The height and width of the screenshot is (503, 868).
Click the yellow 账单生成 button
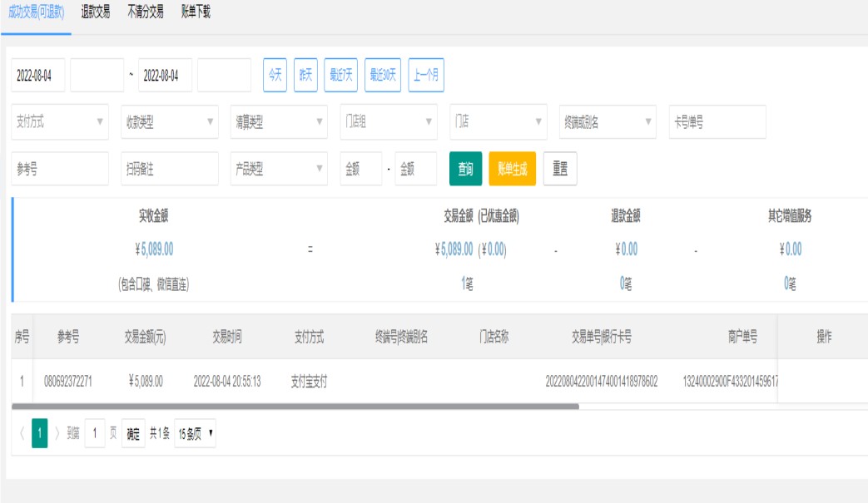pyautogui.click(x=513, y=169)
